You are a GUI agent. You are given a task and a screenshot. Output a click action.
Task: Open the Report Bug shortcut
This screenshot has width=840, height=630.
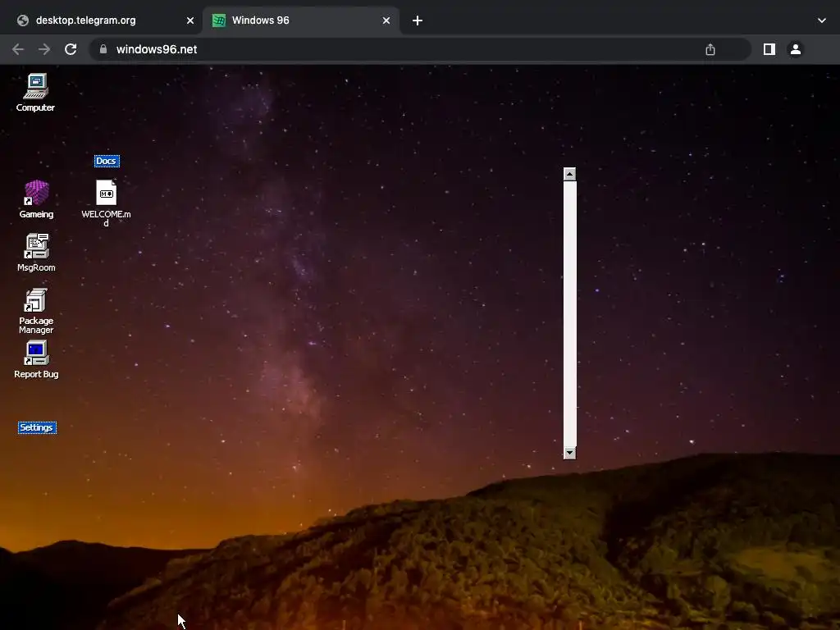[x=36, y=359]
